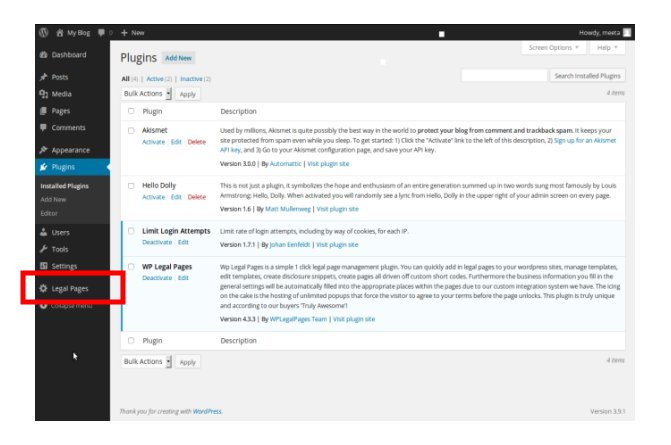This screenshot has width=671, height=445.
Task: Click the Appearance paintbrush icon
Action: coord(44,150)
